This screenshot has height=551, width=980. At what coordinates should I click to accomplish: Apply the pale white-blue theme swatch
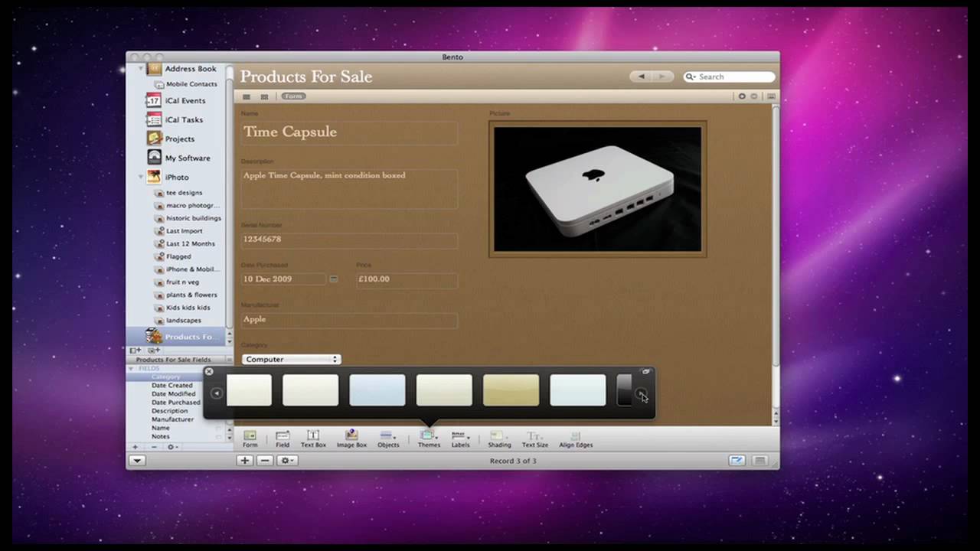pos(578,390)
